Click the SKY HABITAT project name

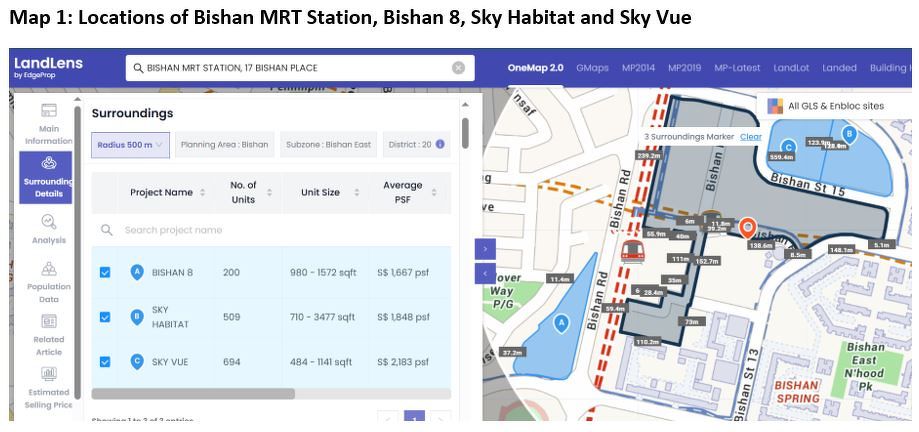tap(170, 317)
